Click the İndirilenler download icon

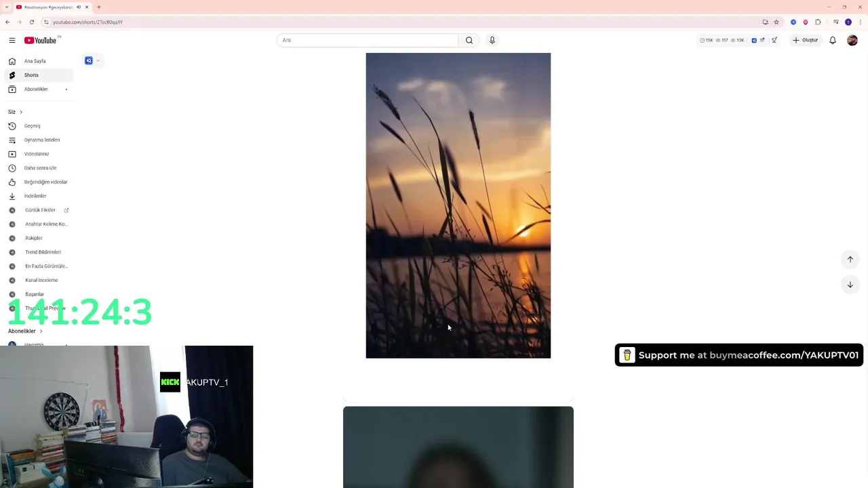pos(12,197)
